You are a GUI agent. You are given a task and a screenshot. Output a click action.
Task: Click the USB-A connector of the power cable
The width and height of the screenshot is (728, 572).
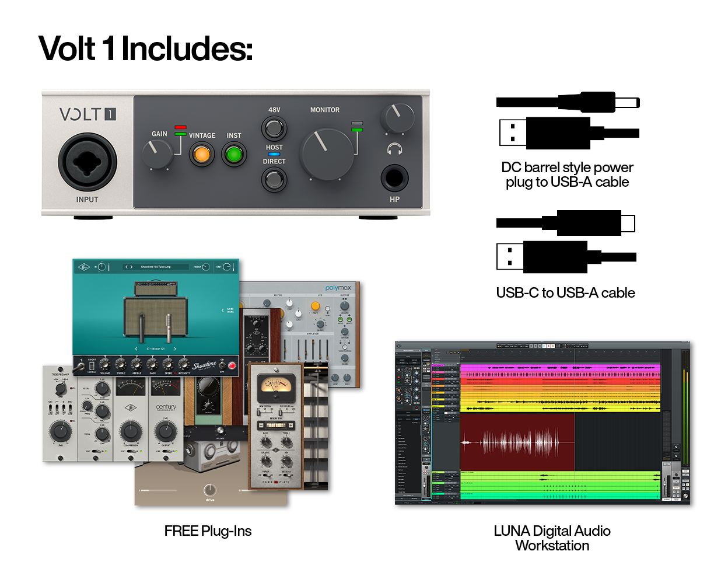pyautogui.click(x=545, y=133)
